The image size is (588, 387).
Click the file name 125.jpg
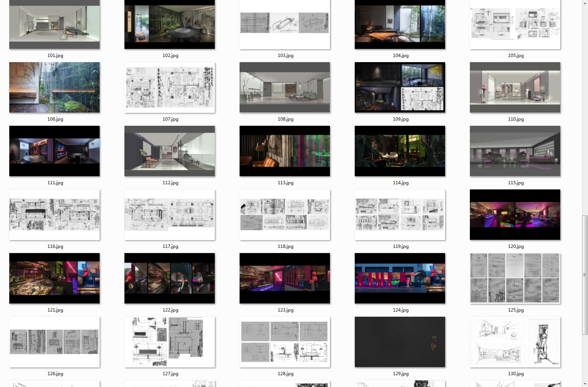pyautogui.click(x=516, y=310)
